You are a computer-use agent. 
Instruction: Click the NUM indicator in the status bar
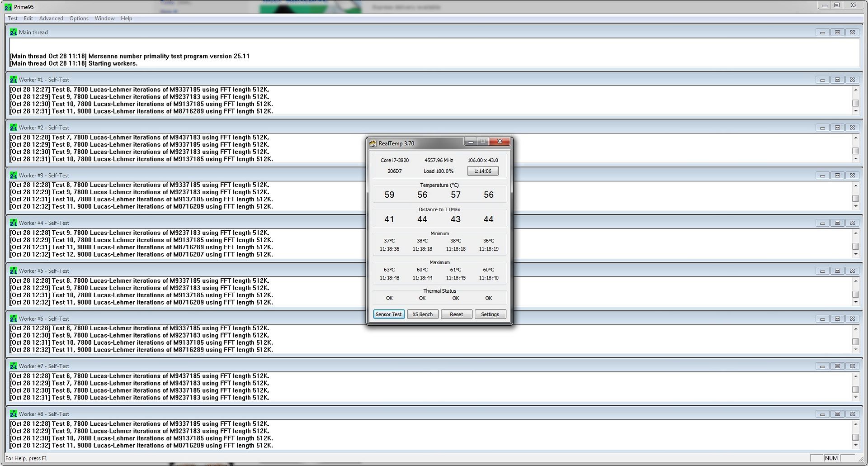(x=831, y=458)
